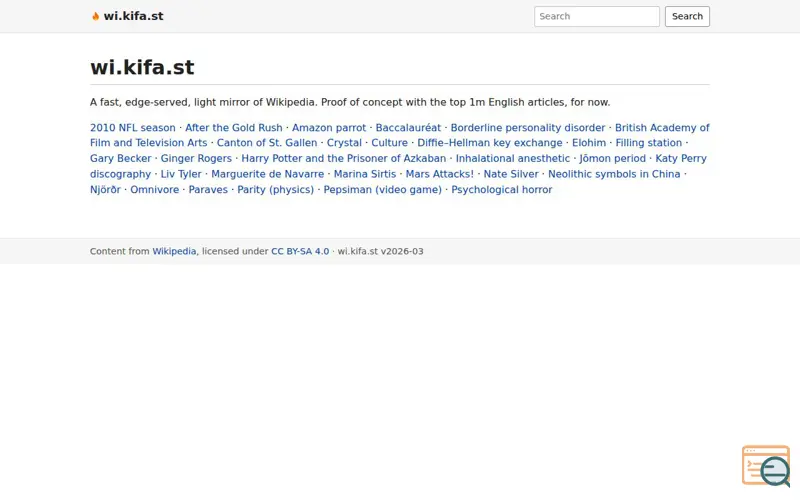800x500 pixels.
Task: Open Neolithic symbols in China article
Action: (x=614, y=174)
